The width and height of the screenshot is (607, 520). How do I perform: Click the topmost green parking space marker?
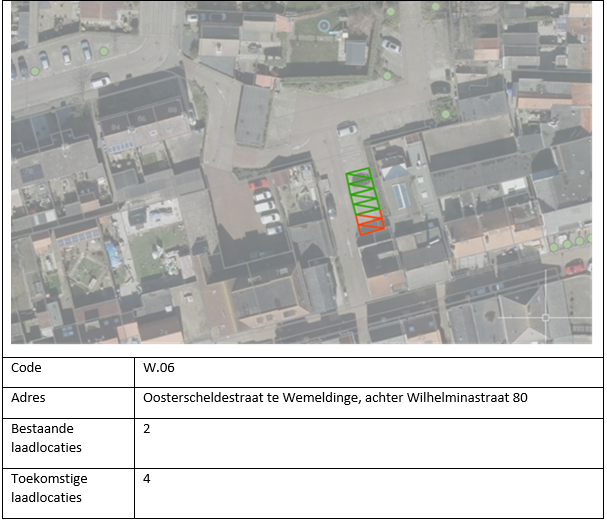tap(358, 178)
